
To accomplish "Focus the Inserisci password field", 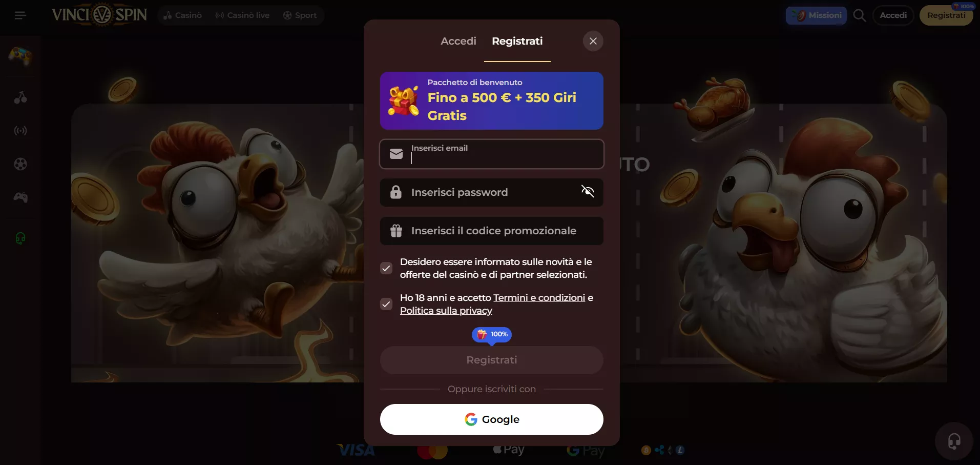I will pyautogui.click(x=492, y=192).
